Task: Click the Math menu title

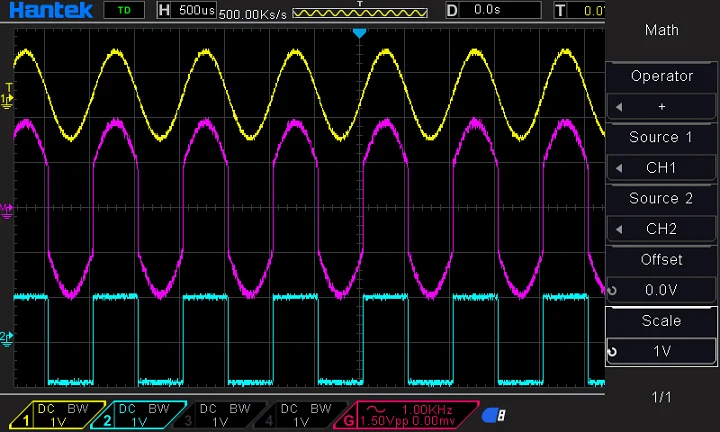Action: [661, 30]
